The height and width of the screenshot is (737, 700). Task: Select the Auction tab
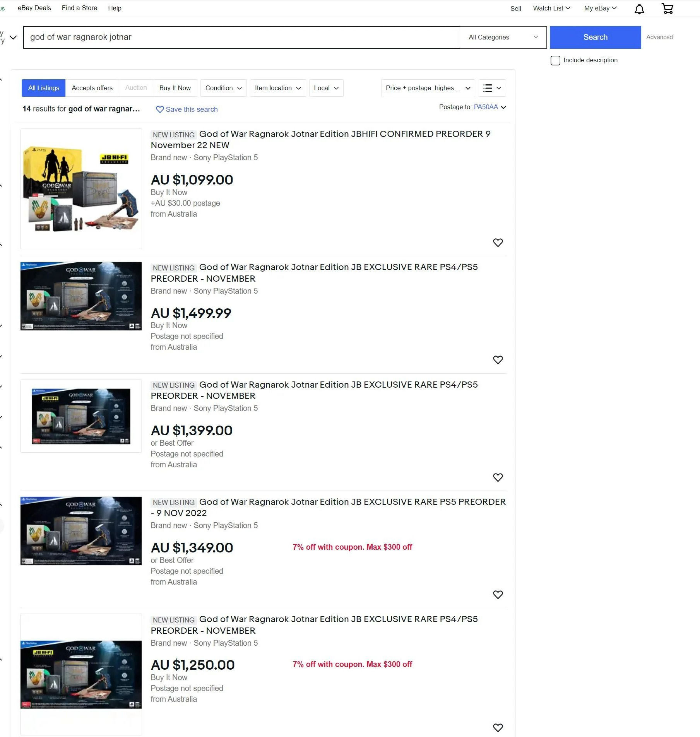point(136,88)
